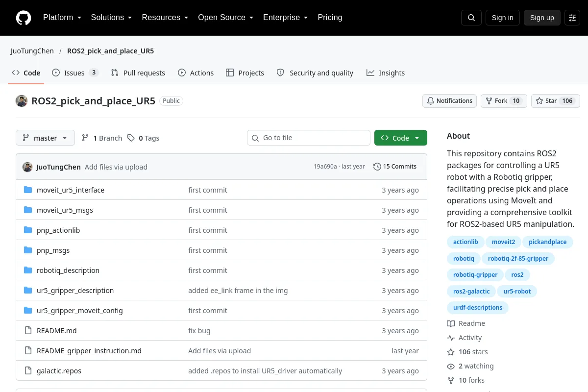Open the GitHub homepage logo
This screenshot has width=588, height=392.
[24, 18]
